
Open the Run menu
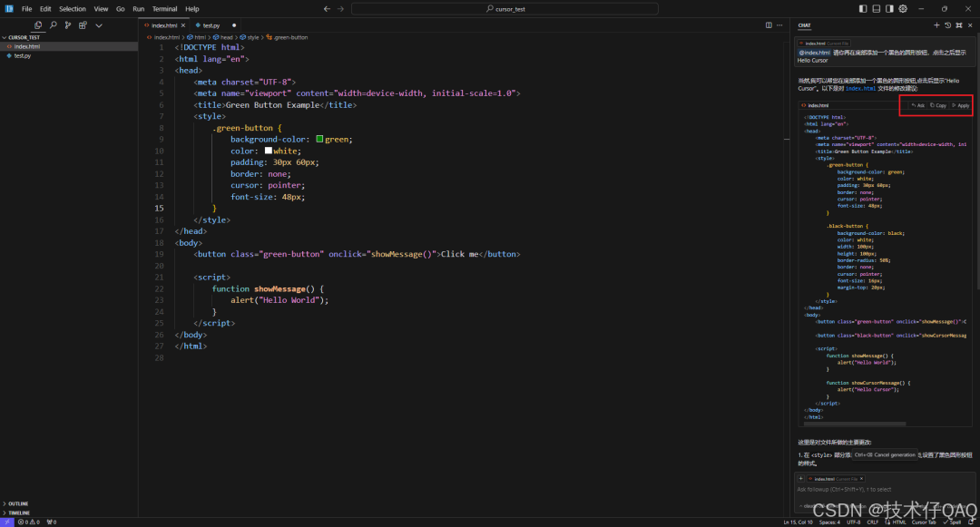(x=139, y=9)
